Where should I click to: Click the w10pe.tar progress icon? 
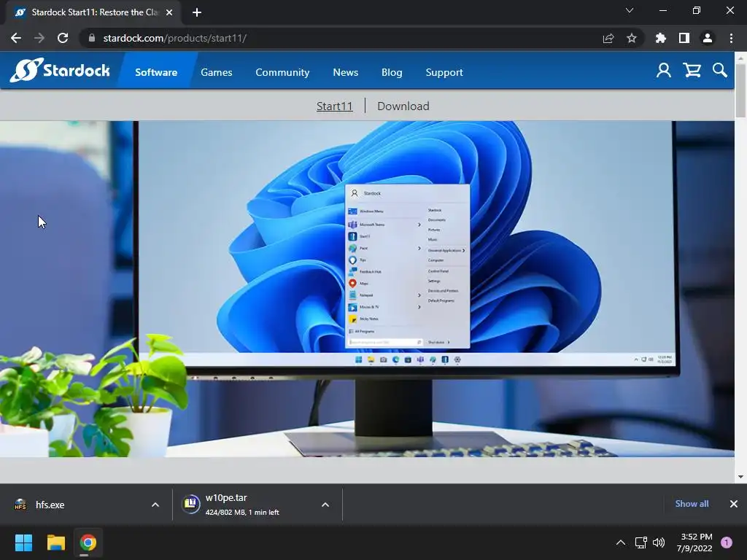(x=190, y=504)
